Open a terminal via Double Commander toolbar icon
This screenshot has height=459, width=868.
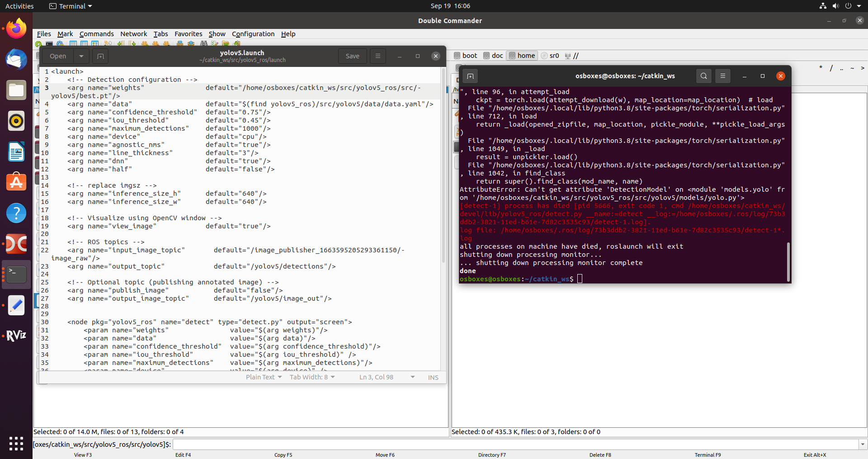tap(49, 44)
